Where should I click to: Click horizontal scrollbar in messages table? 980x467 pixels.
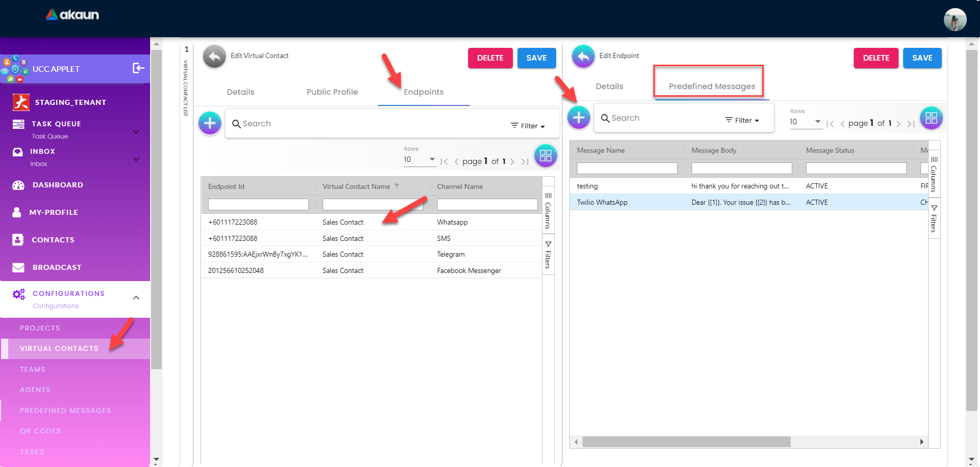tap(686, 442)
